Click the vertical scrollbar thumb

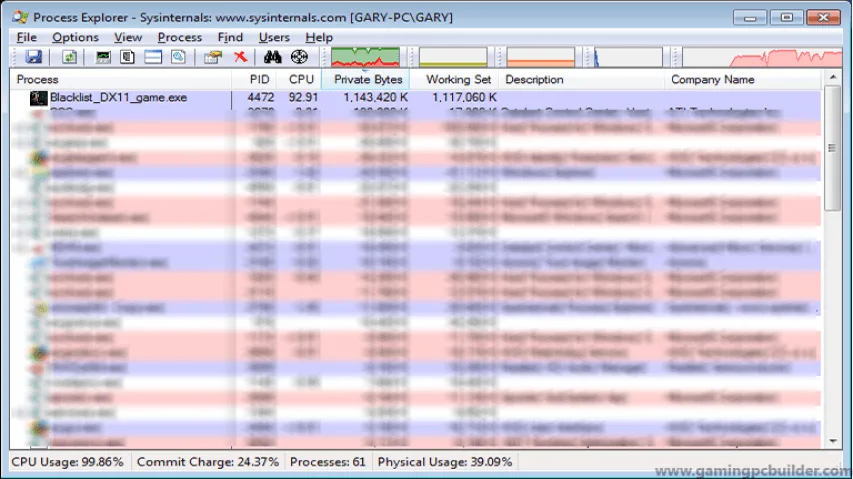pos(833,148)
